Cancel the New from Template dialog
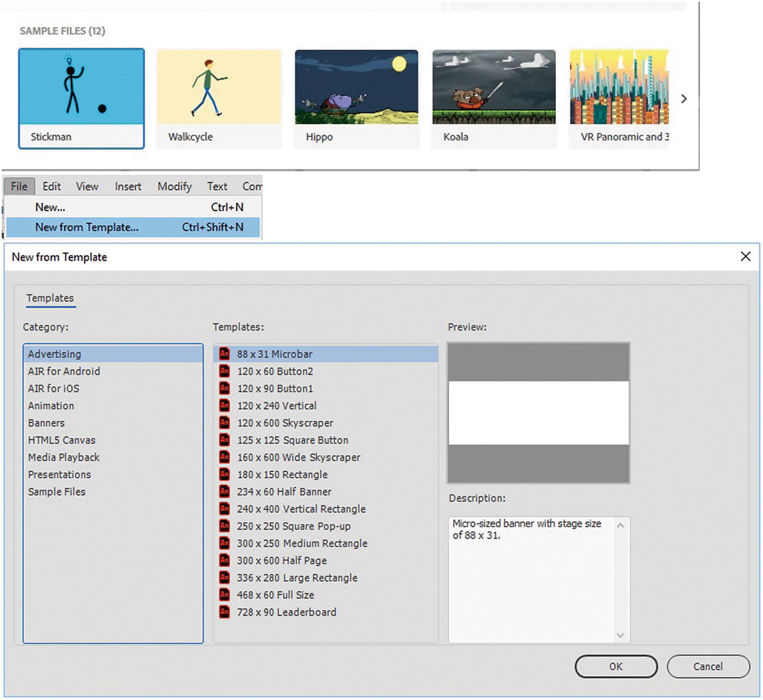The height and width of the screenshot is (700, 763). pos(708,666)
